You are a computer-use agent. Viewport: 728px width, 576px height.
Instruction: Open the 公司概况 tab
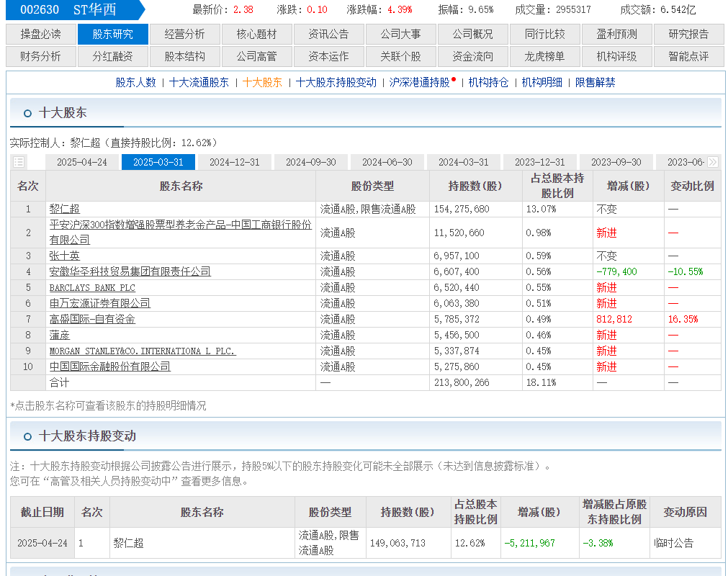472,34
